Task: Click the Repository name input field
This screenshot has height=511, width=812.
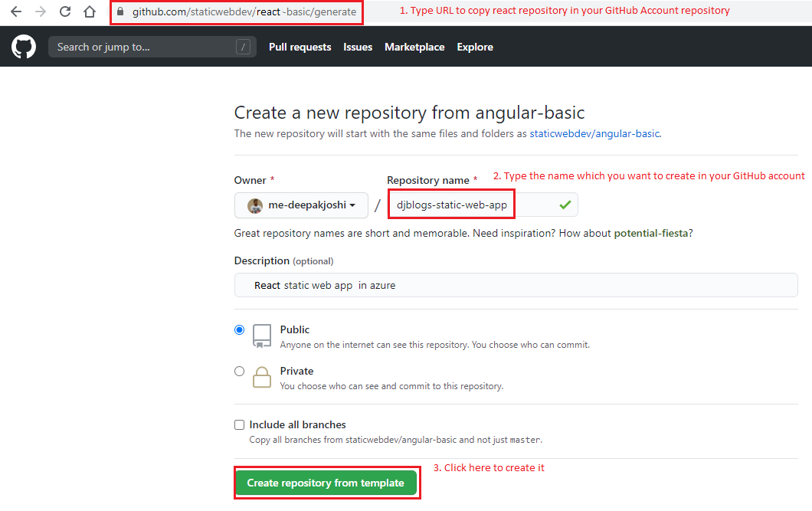Action: point(483,205)
